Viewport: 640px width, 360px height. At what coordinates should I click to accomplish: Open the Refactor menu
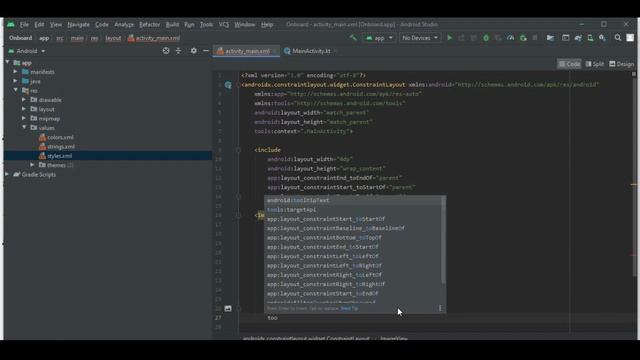[149, 24]
